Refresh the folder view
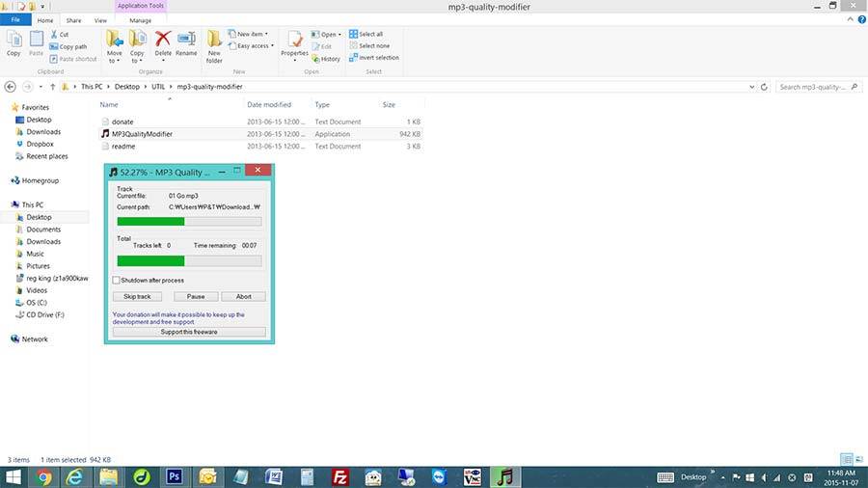The width and height of the screenshot is (868, 488). pyautogui.click(x=764, y=87)
